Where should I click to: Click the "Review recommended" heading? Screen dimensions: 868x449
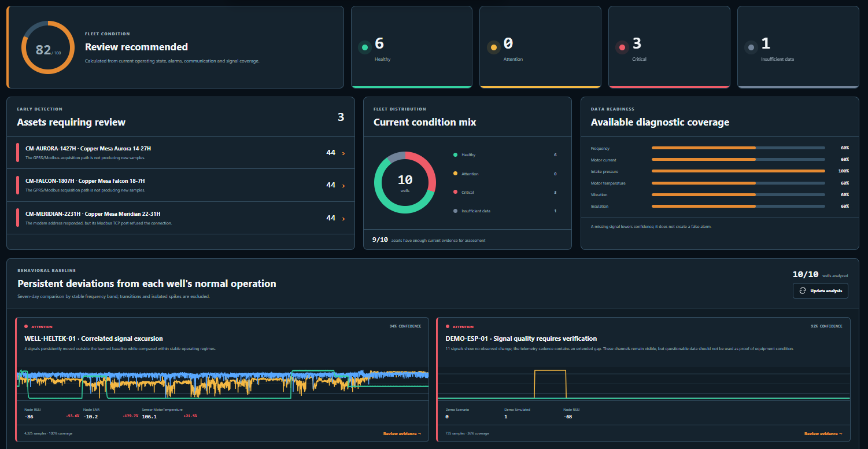[x=136, y=47]
